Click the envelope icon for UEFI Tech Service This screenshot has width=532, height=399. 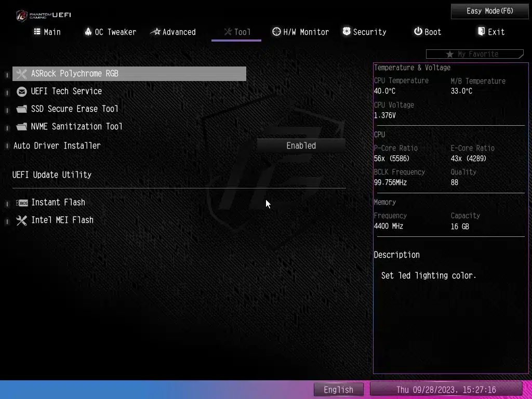pyautogui.click(x=21, y=91)
